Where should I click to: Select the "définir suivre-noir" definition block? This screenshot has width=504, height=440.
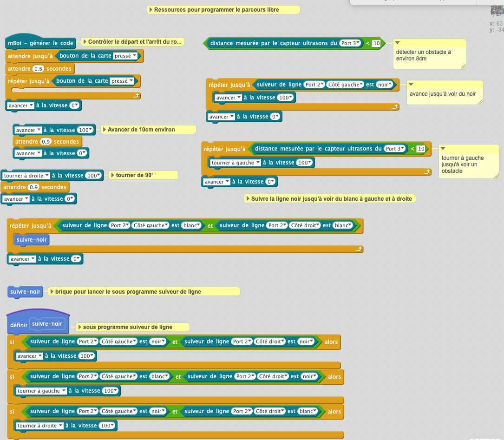pyautogui.click(x=19, y=324)
